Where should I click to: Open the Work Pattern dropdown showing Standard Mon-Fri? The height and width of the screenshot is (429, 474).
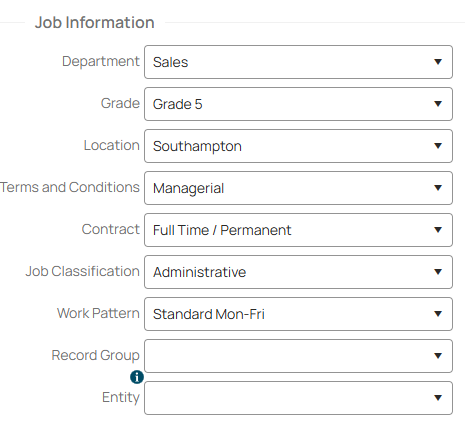tap(298, 314)
